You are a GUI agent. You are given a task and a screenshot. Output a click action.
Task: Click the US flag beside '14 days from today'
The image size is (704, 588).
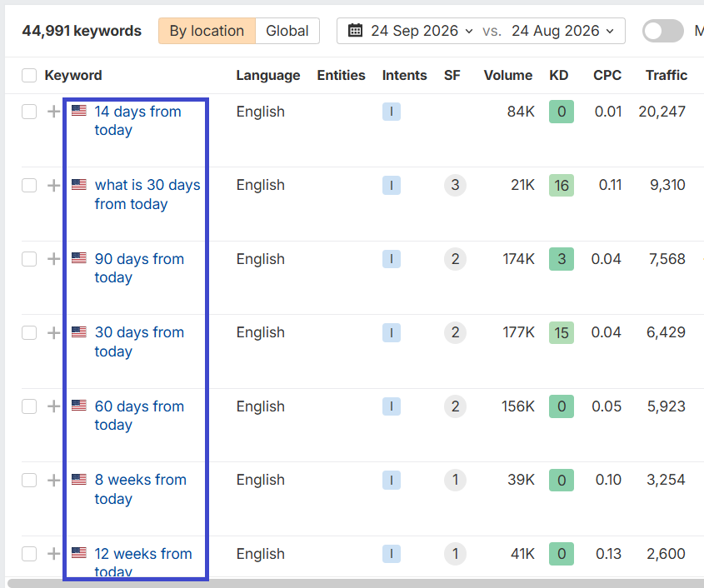click(79, 111)
